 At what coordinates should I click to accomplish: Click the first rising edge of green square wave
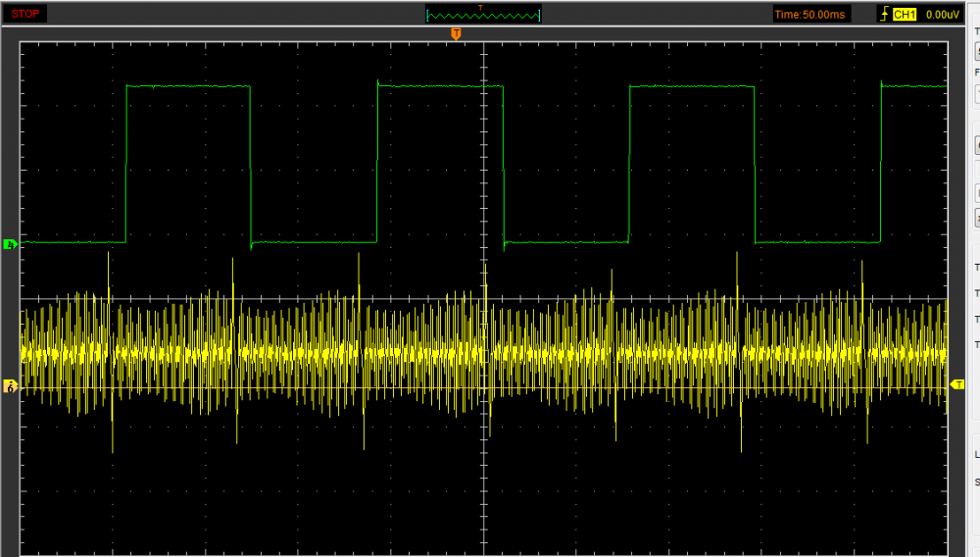coord(126,162)
